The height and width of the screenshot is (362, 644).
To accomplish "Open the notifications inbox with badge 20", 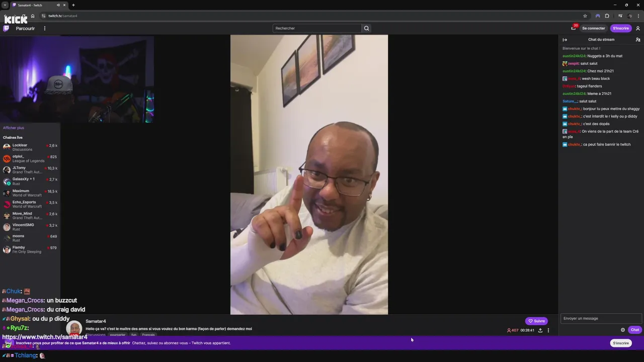I will (573, 28).
